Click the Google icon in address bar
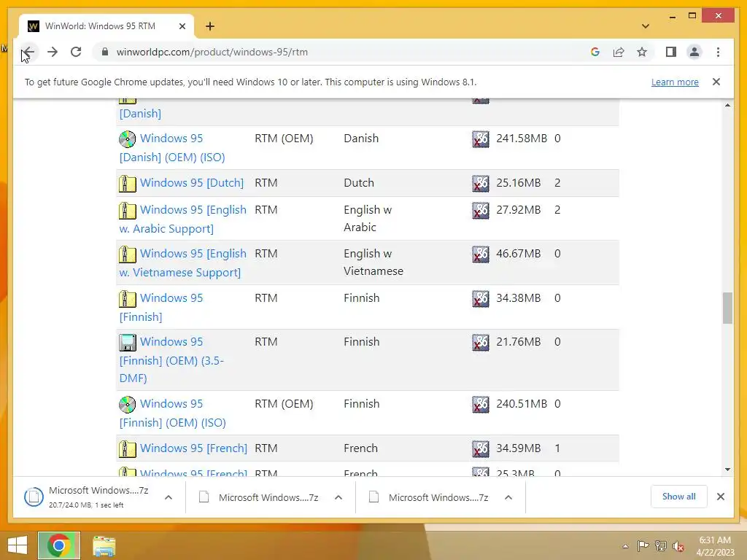The width and height of the screenshot is (747, 560). pos(595,52)
